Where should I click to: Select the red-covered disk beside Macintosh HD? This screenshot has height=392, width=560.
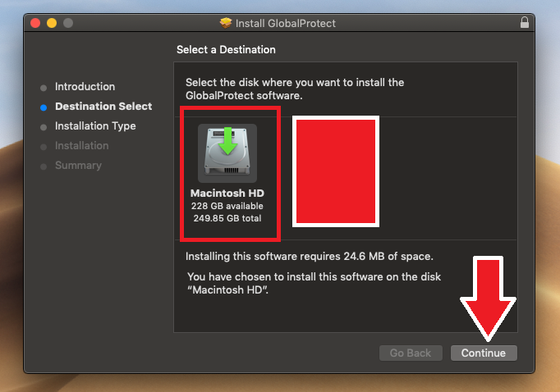tap(335, 171)
